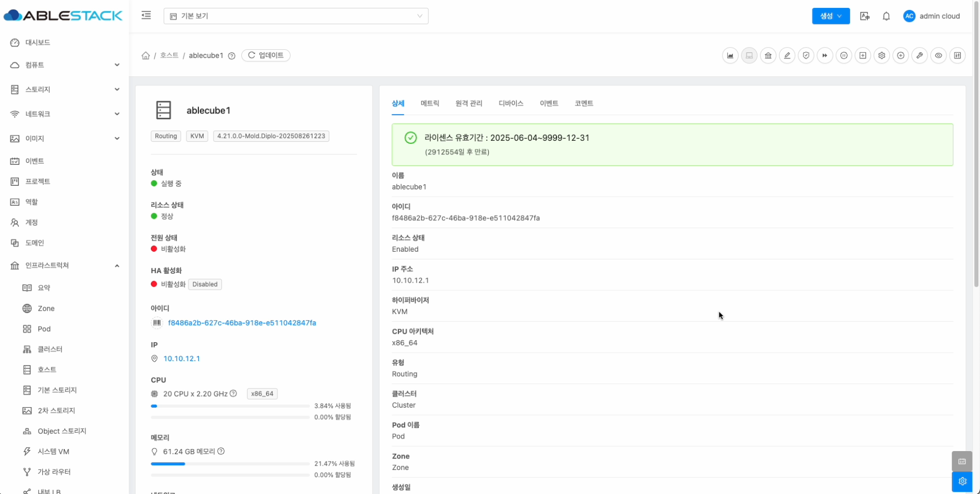Collapse the sidebar with menu fold icon

click(146, 16)
